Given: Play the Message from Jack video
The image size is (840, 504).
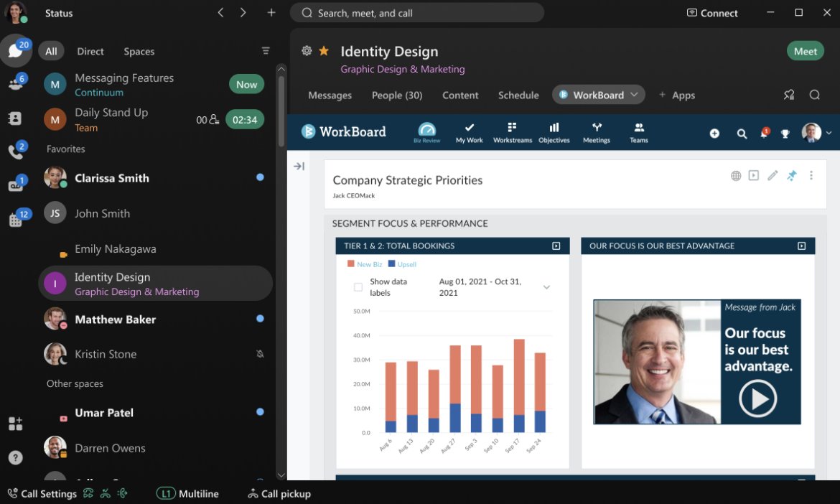Looking at the screenshot, I should [x=757, y=398].
